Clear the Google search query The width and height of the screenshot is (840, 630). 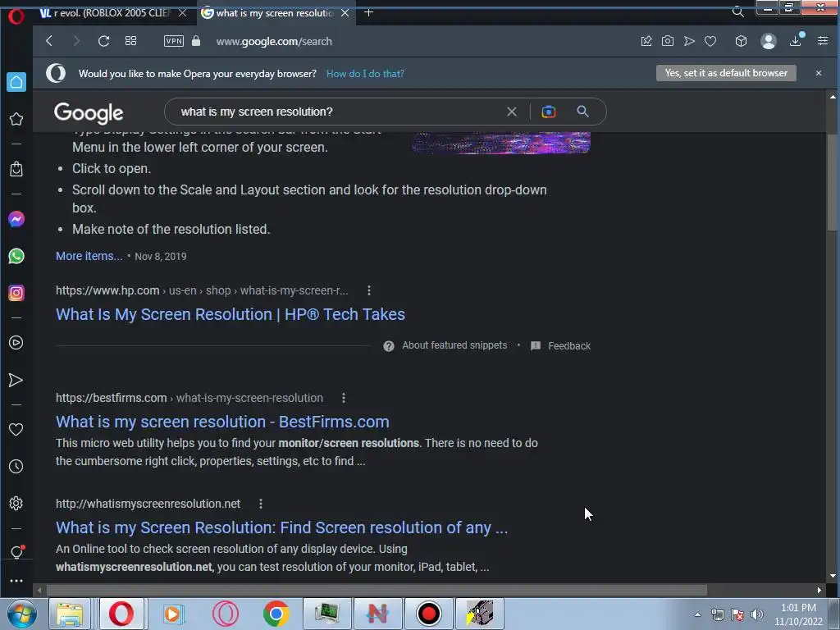(512, 112)
